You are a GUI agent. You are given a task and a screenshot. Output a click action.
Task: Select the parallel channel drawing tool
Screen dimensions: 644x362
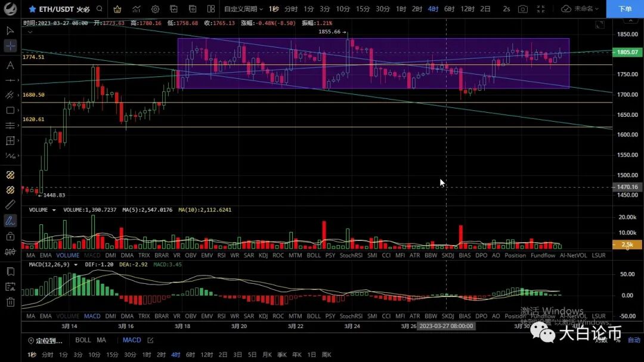pos(10,95)
